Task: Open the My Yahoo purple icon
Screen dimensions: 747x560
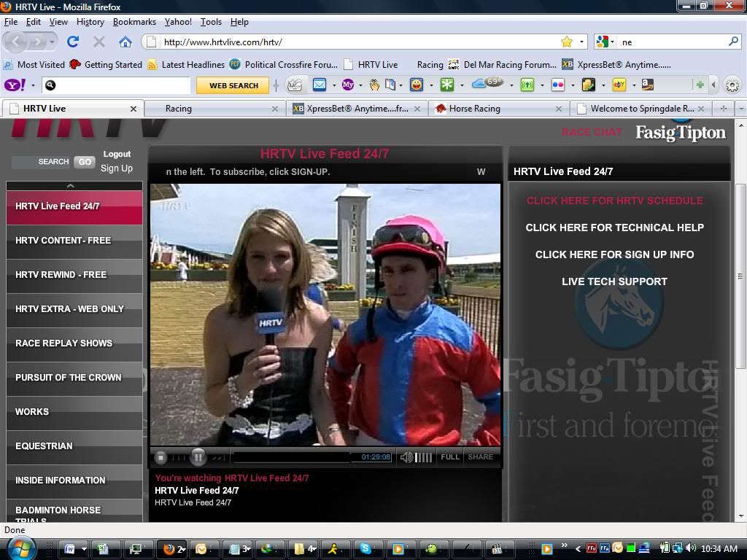Action: coord(348,85)
